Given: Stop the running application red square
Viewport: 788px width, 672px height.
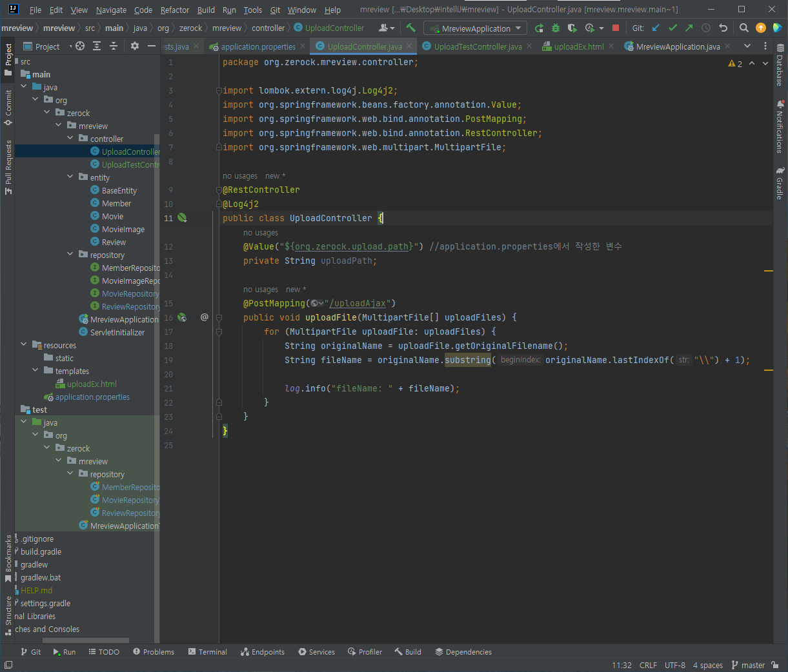Looking at the screenshot, I should click(x=616, y=28).
